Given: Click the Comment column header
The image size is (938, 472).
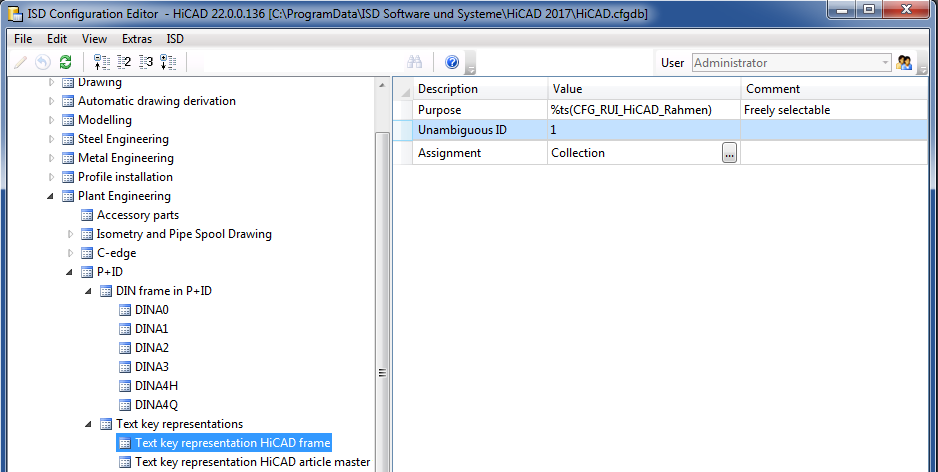Looking at the screenshot, I should pos(834,89).
